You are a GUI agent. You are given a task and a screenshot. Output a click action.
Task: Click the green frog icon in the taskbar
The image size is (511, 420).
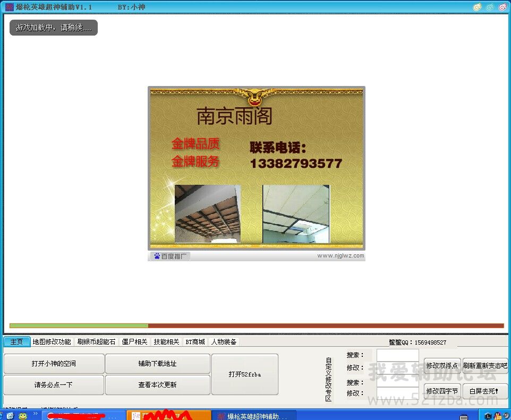tap(22, 416)
